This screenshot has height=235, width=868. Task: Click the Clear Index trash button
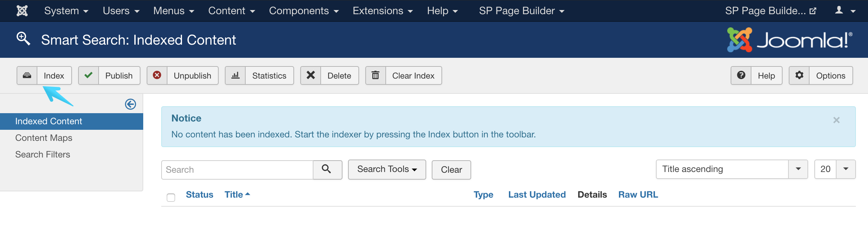coord(403,75)
